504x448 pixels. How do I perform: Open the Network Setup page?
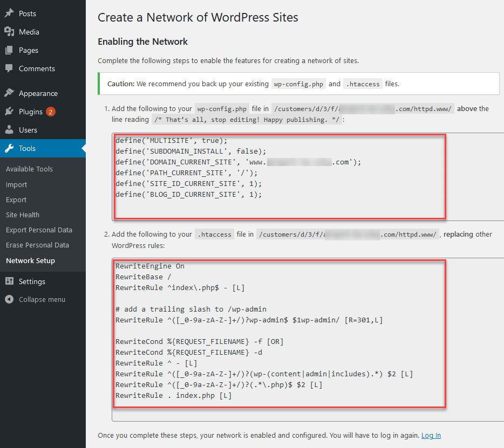tap(31, 260)
